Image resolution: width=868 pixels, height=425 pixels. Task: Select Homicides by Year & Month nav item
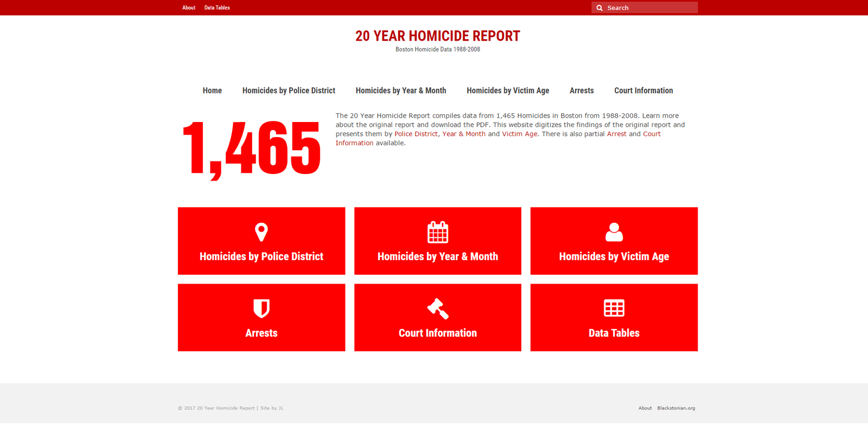401,91
